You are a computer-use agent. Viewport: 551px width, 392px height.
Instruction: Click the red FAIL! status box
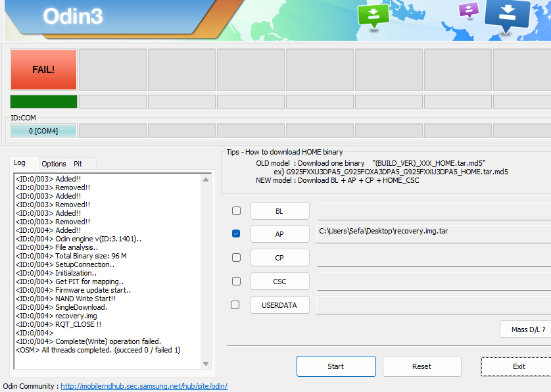click(x=43, y=70)
